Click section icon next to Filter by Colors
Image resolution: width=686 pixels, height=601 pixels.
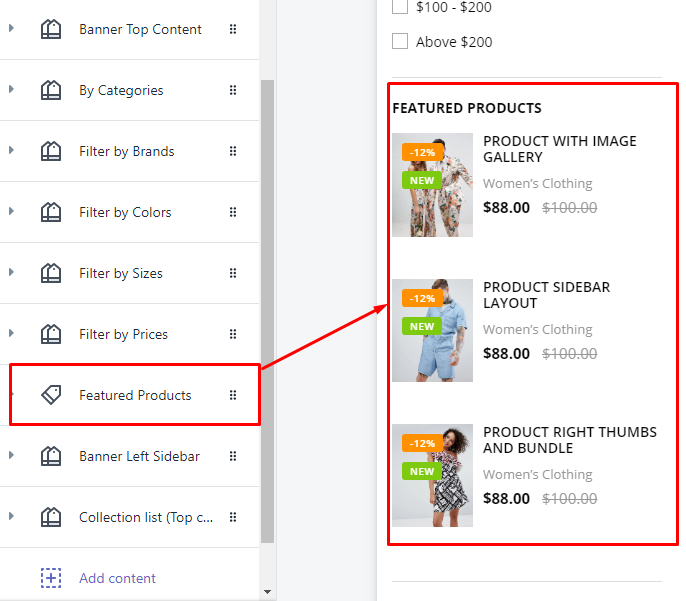click(x=51, y=212)
